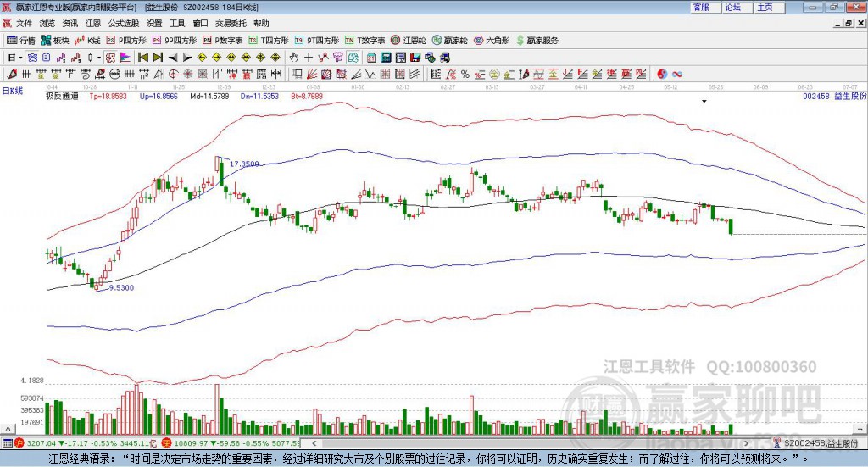Open the 行情 market quotes view

click(x=21, y=41)
